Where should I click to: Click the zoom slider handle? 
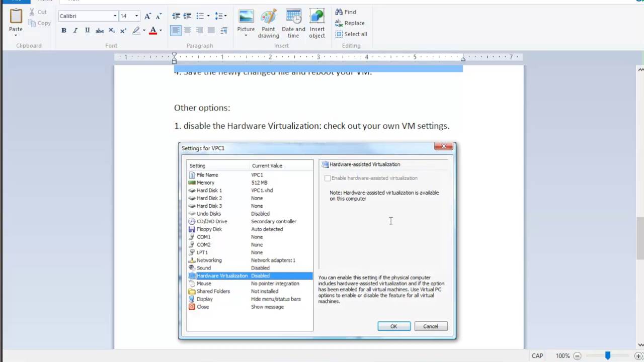tap(608, 355)
